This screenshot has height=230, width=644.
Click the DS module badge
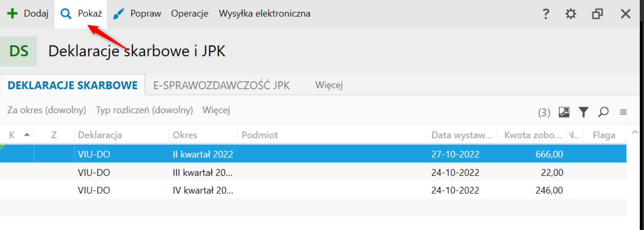(18, 51)
